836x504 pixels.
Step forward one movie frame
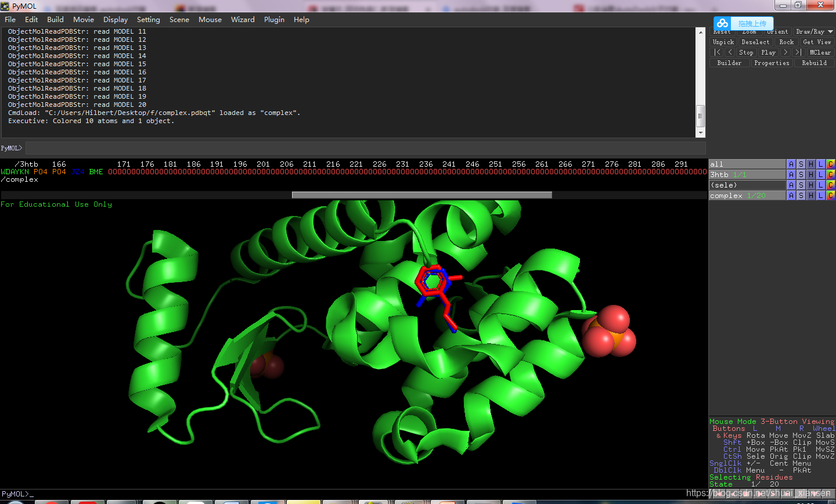[785, 52]
